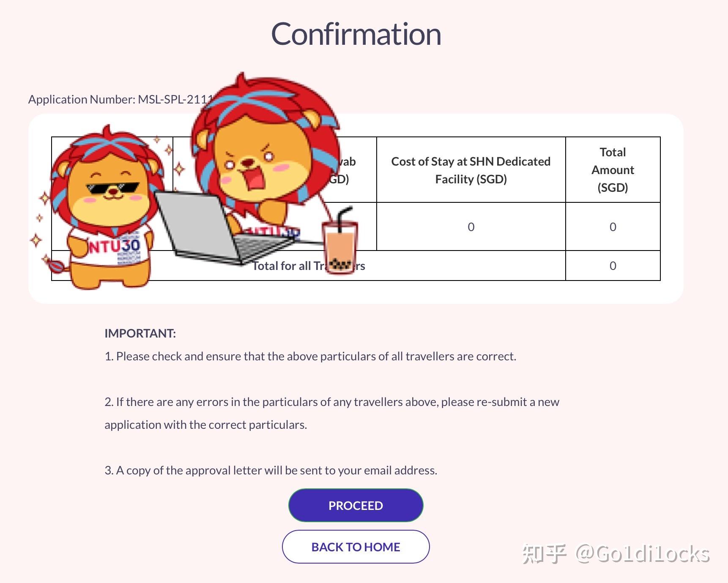Image resolution: width=728 pixels, height=583 pixels.
Task: Click the IMPORTANT heading
Action: [140, 333]
